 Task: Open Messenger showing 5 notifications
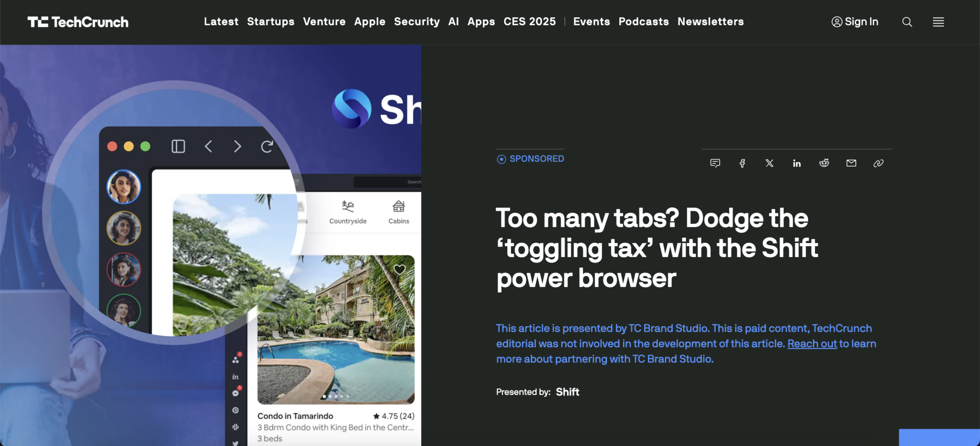tap(235, 392)
